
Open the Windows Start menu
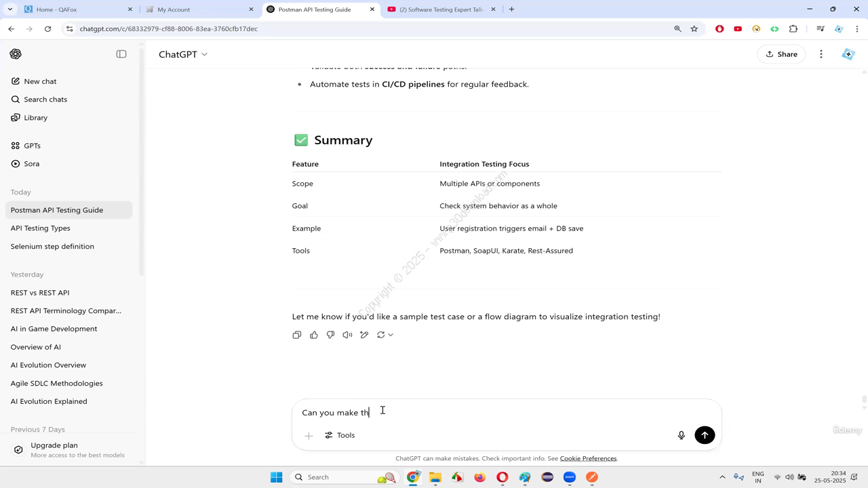click(x=276, y=477)
